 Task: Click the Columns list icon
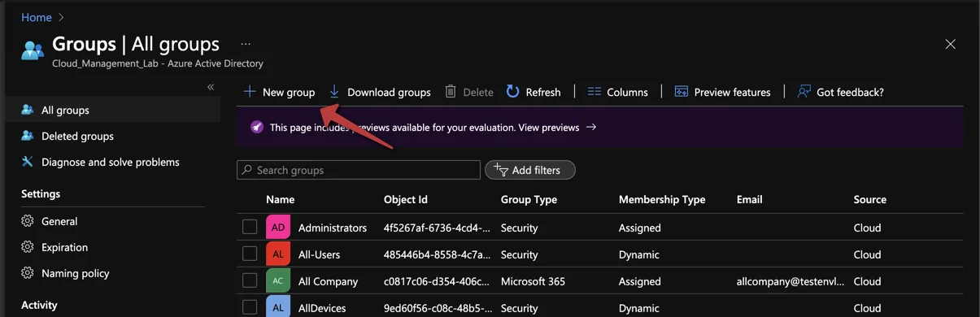[594, 92]
